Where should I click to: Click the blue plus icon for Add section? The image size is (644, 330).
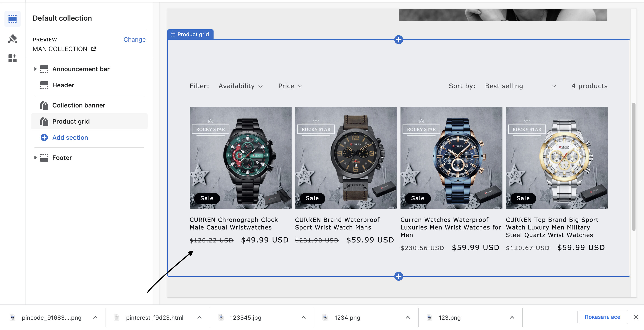tap(44, 137)
